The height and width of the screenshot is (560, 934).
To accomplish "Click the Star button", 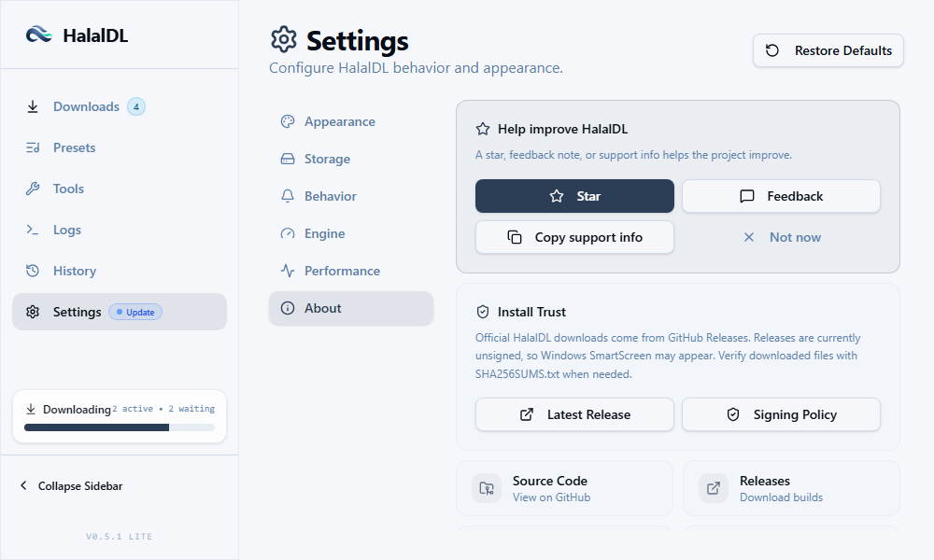I will tap(574, 196).
